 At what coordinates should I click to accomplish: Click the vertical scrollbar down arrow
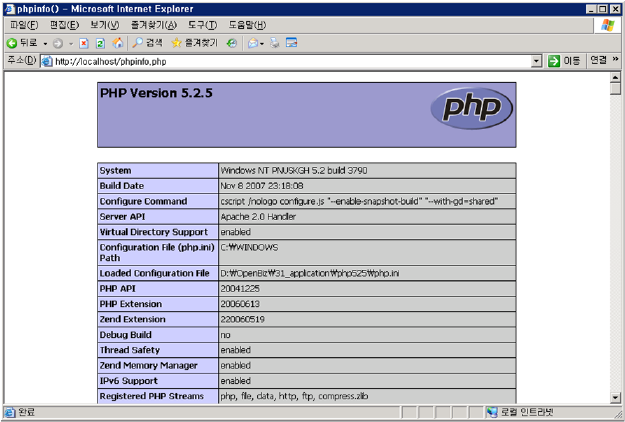point(616,397)
